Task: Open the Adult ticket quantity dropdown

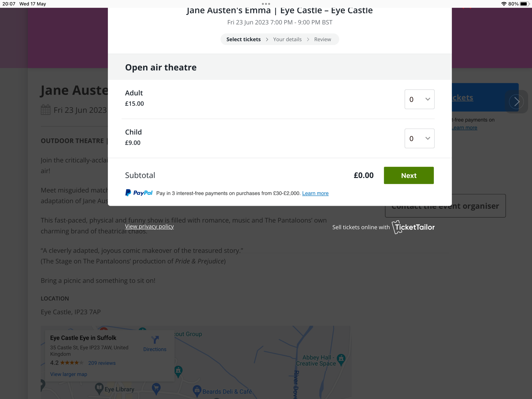Action: tap(419, 99)
